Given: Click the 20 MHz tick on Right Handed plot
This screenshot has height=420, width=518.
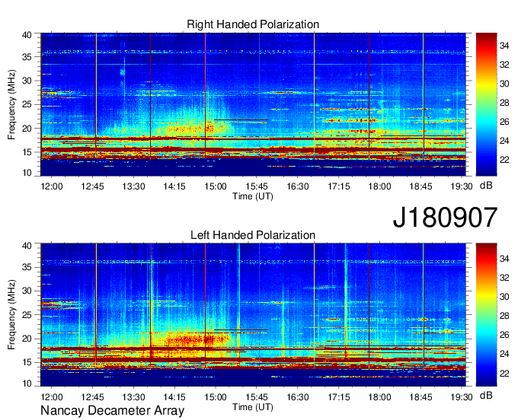Looking at the screenshot, I should pyautogui.click(x=27, y=129).
